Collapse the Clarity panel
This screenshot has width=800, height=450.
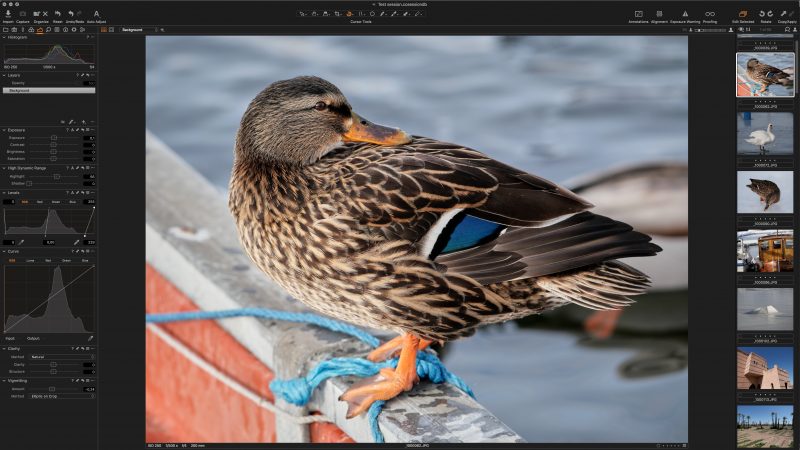pos(4,349)
